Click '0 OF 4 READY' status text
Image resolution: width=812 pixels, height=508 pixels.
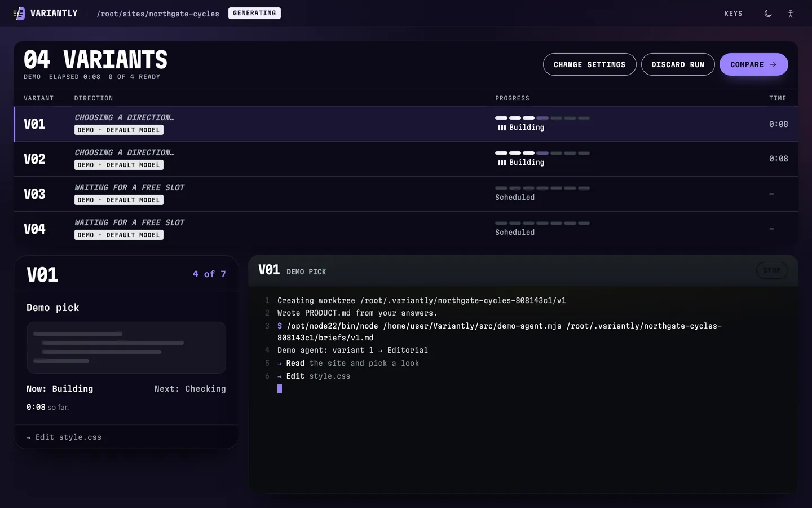[x=134, y=77]
